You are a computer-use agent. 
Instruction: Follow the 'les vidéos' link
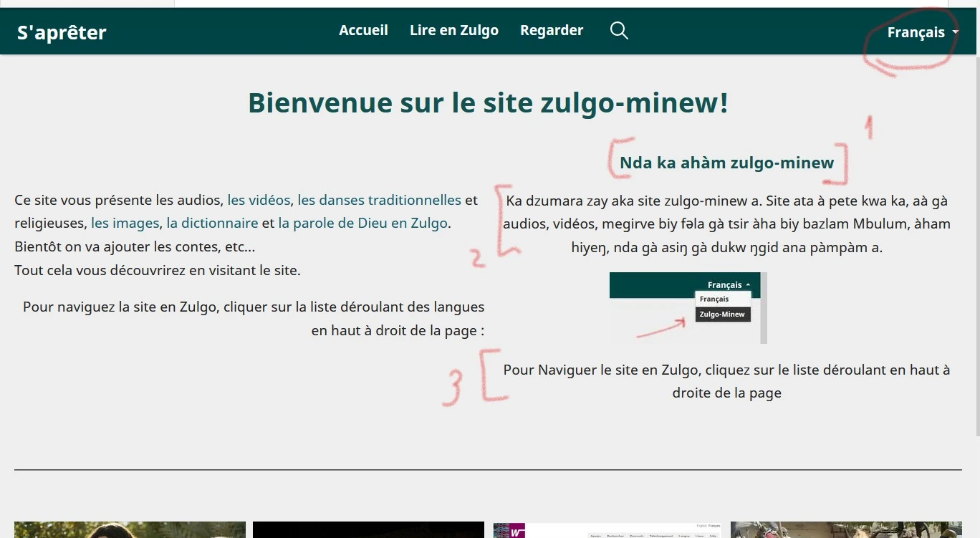(259, 200)
